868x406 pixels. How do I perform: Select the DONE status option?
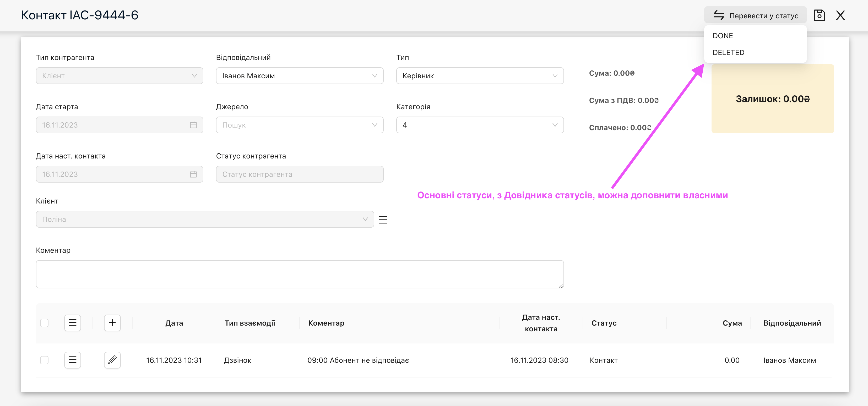coord(723,36)
